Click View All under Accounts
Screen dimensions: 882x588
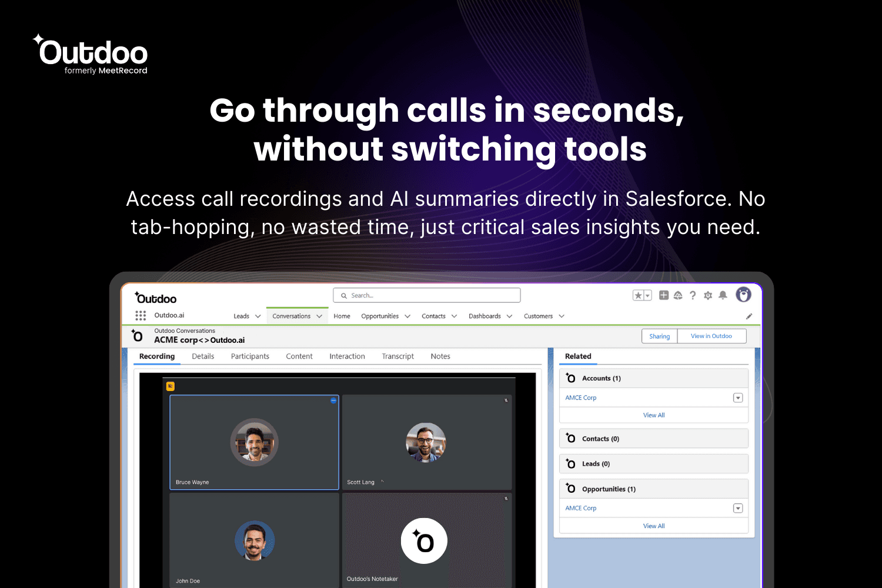point(654,415)
